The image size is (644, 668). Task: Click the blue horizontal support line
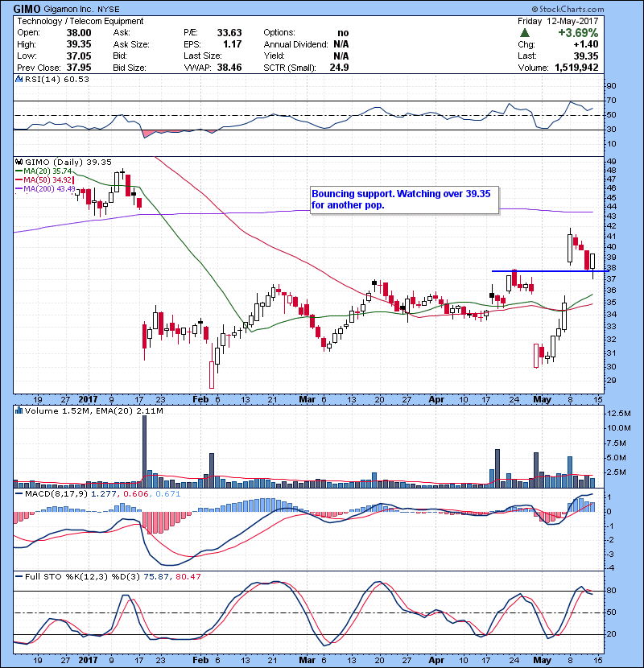[x=547, y=271]
